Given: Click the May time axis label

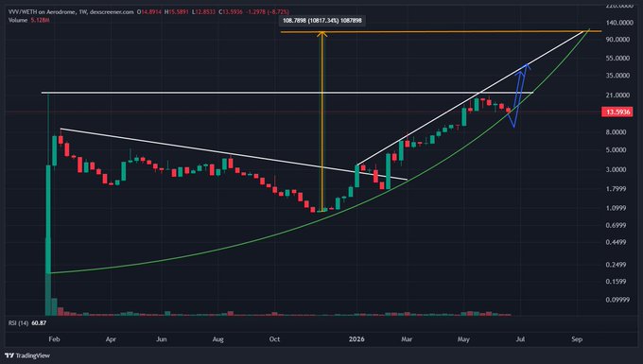Looking at the screenshot, I should pos(463,339).
